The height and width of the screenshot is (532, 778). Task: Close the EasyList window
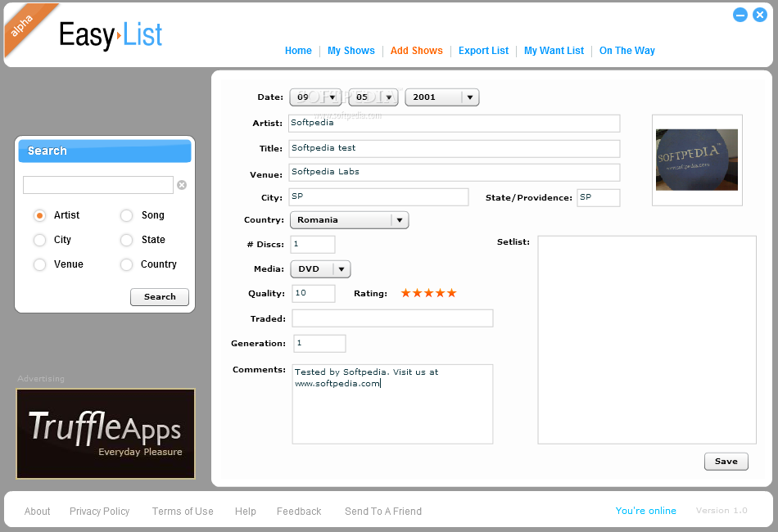pyautogui.click(x=760, y=15)
